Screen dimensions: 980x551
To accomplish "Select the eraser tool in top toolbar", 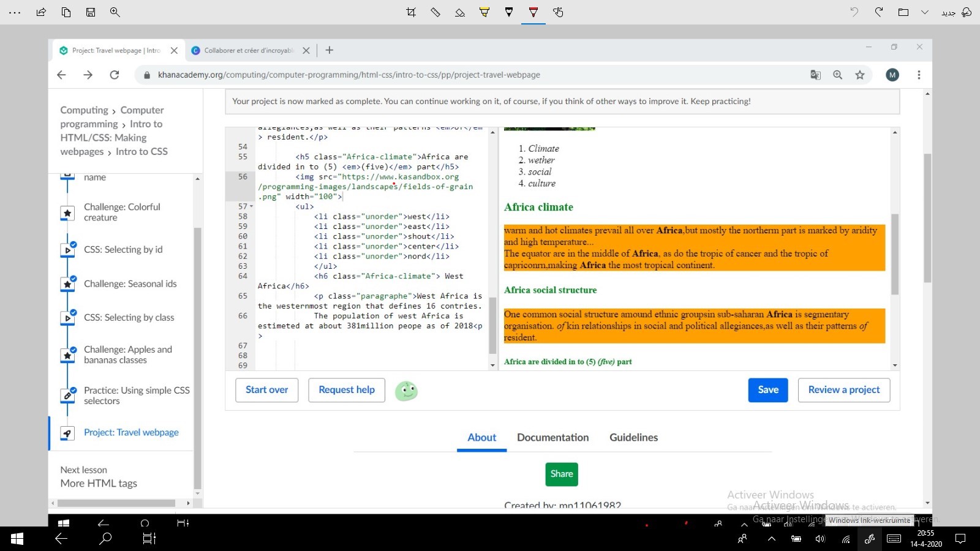I will click(x=460, y=12).
